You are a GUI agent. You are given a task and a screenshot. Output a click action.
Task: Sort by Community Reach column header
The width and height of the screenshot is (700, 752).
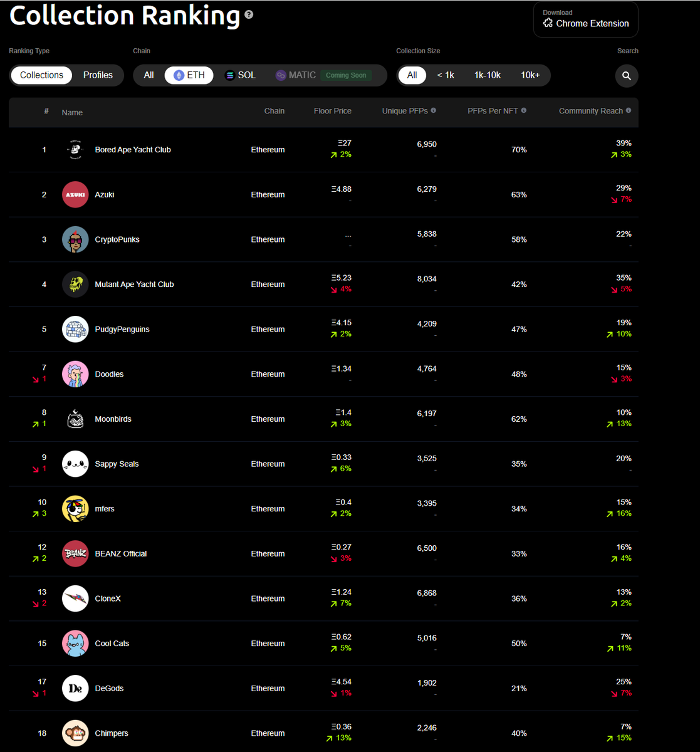pyautogui.click(x=591, y=111)
